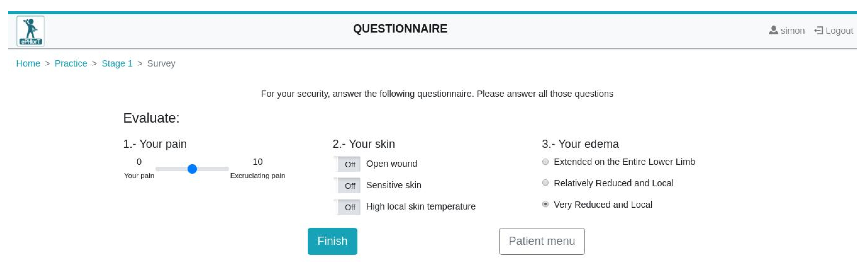Click the Logout text link

839,31
